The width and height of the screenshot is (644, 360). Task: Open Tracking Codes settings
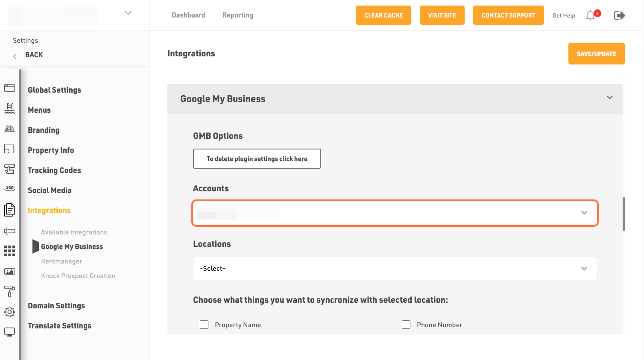54,170
